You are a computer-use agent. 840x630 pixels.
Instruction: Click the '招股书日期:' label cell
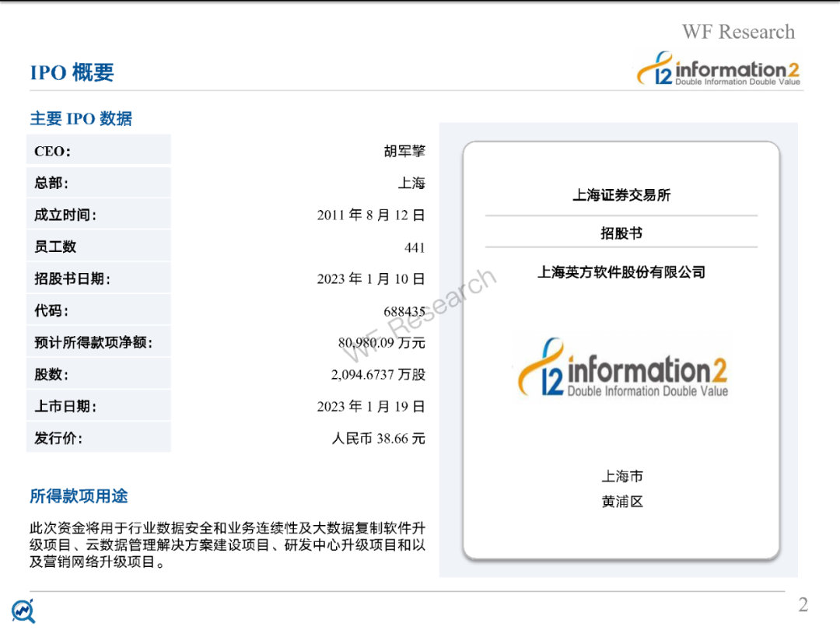pyautogui.click(x=99, y=278)
